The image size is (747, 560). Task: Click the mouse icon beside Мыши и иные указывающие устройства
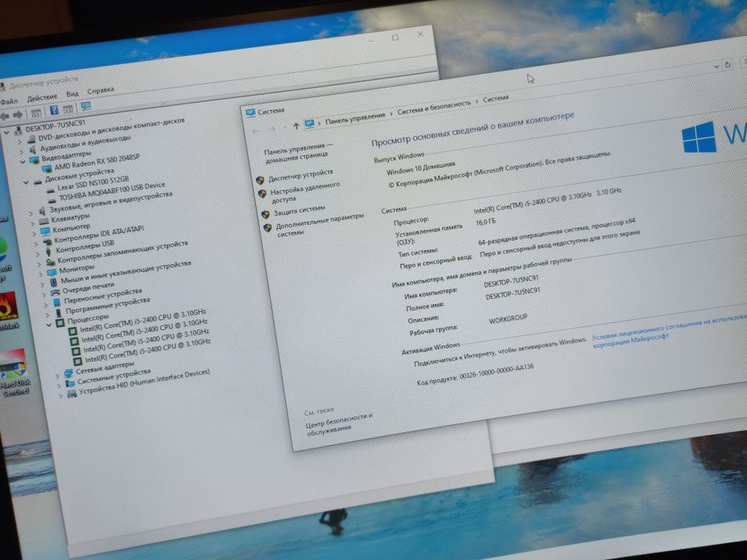54,282
